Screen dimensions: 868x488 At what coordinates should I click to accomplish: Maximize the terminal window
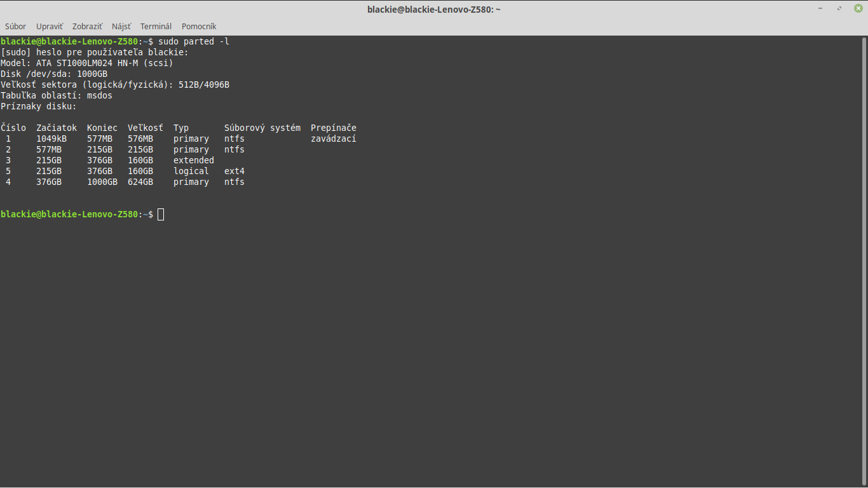pos(840,8)
